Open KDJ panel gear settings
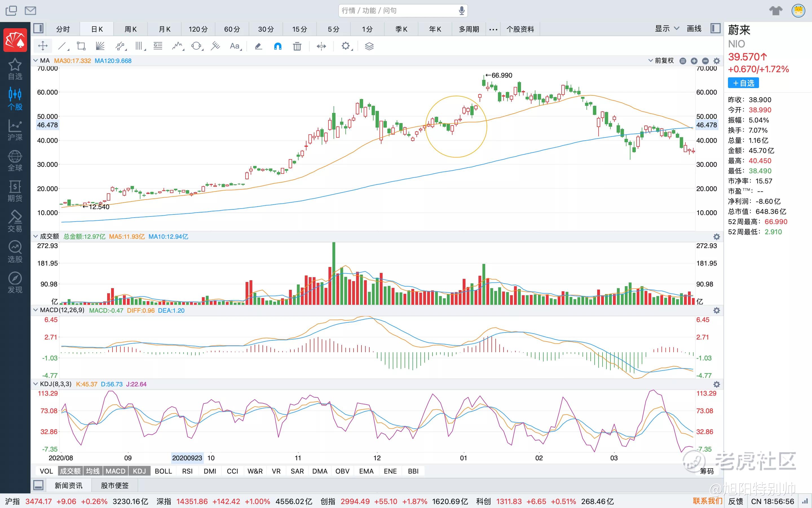812x508 pixels. (717, 384)
